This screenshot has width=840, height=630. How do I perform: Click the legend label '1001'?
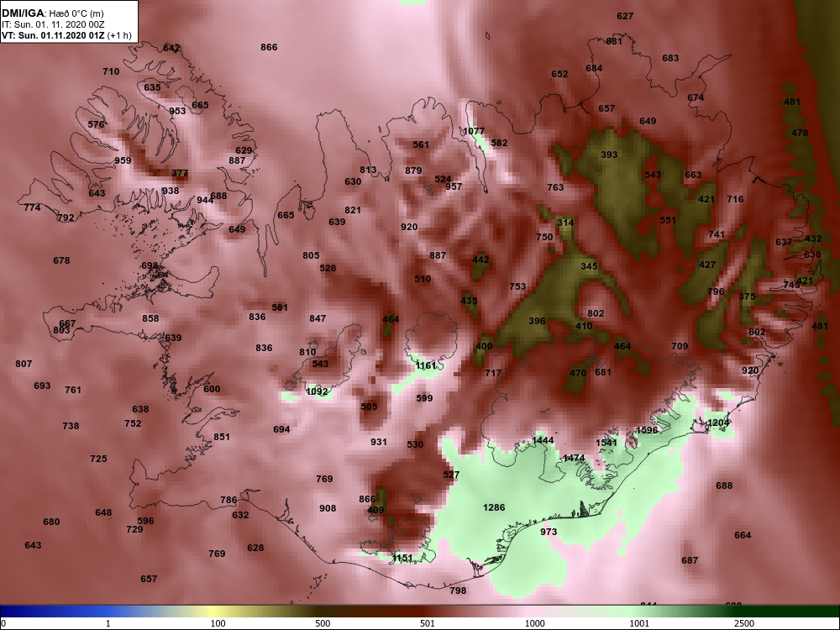point(639,623)
